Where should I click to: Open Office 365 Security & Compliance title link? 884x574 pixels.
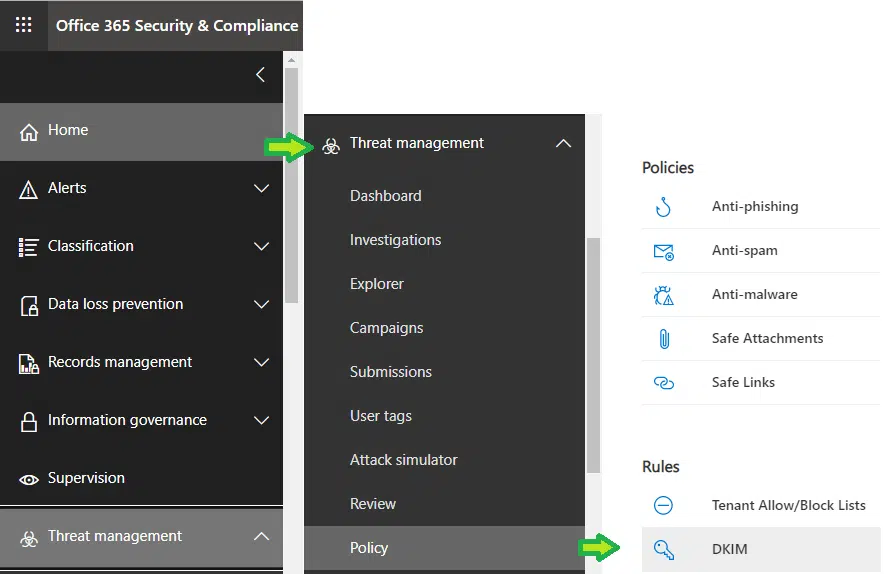pyautogui.click(x=177, y=25)
